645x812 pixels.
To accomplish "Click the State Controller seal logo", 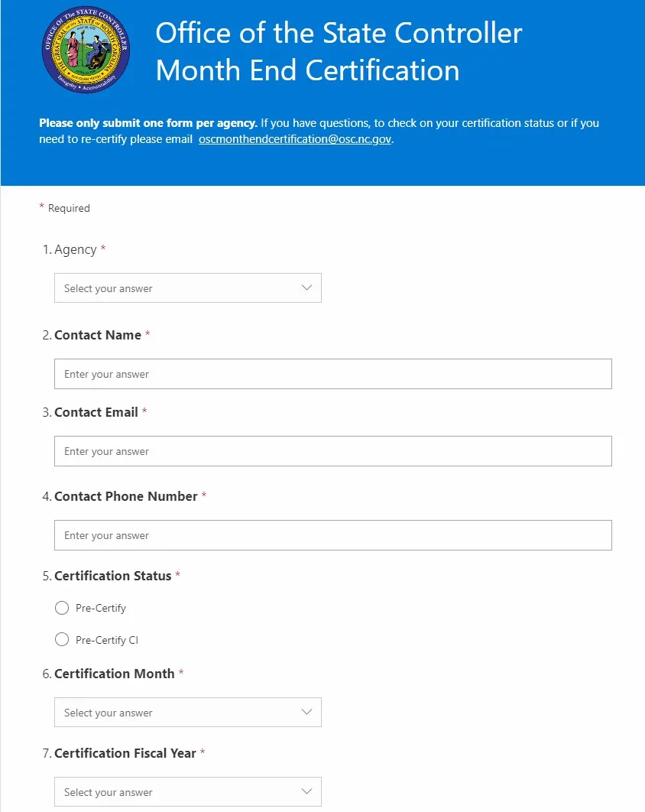I will pyautogui.click(x=86, y=50).
